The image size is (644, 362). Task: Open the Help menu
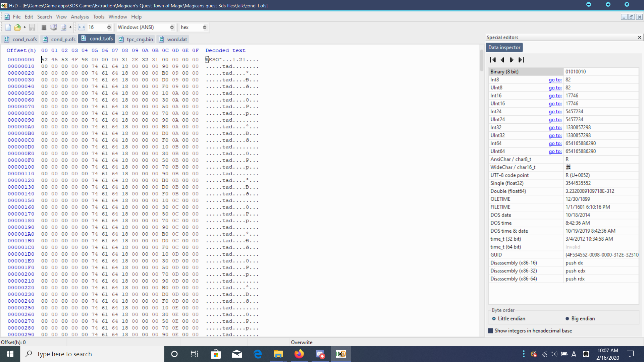[x=136, y=17]
